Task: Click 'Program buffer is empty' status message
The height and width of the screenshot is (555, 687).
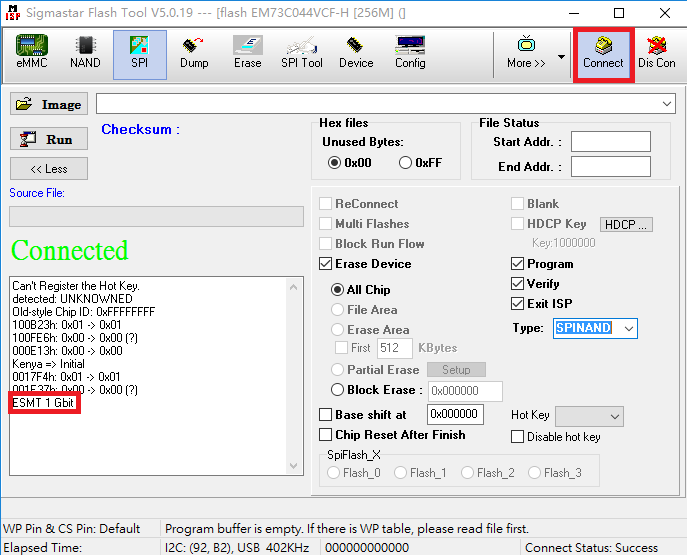Action: coord(347,529)
